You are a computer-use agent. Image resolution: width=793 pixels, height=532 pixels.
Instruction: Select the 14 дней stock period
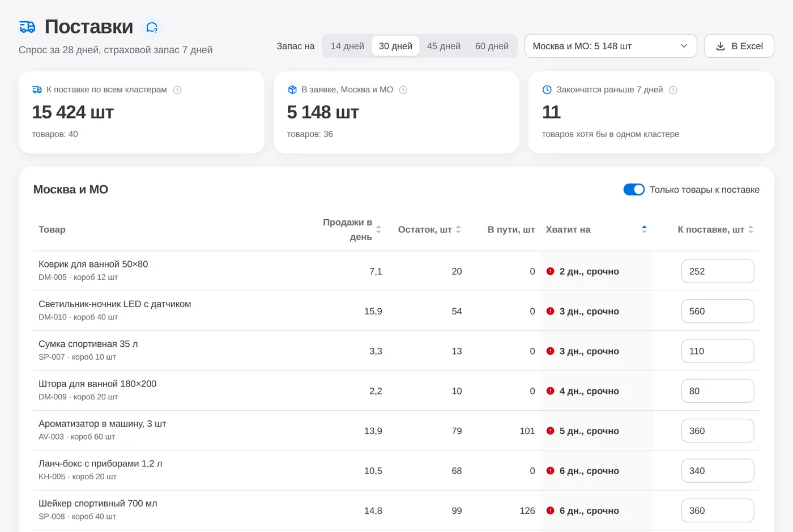click(x=347, y=46)
